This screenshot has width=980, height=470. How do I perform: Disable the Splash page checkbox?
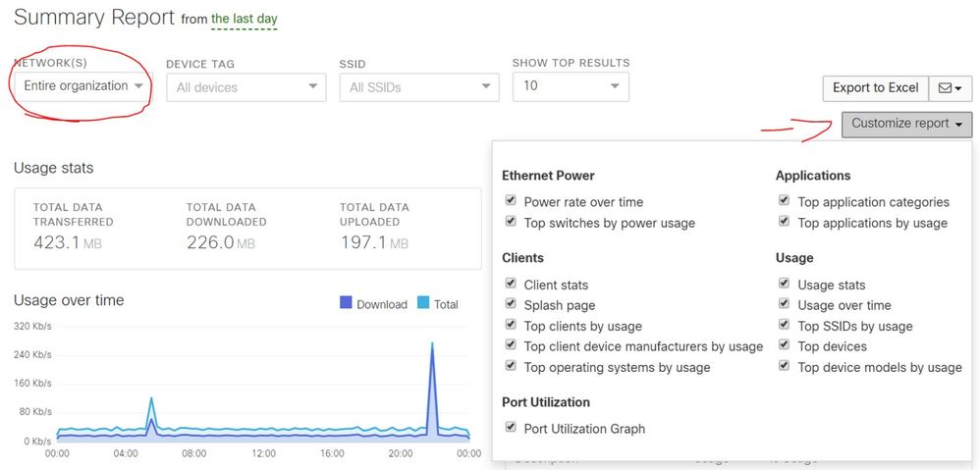point(511,304)
